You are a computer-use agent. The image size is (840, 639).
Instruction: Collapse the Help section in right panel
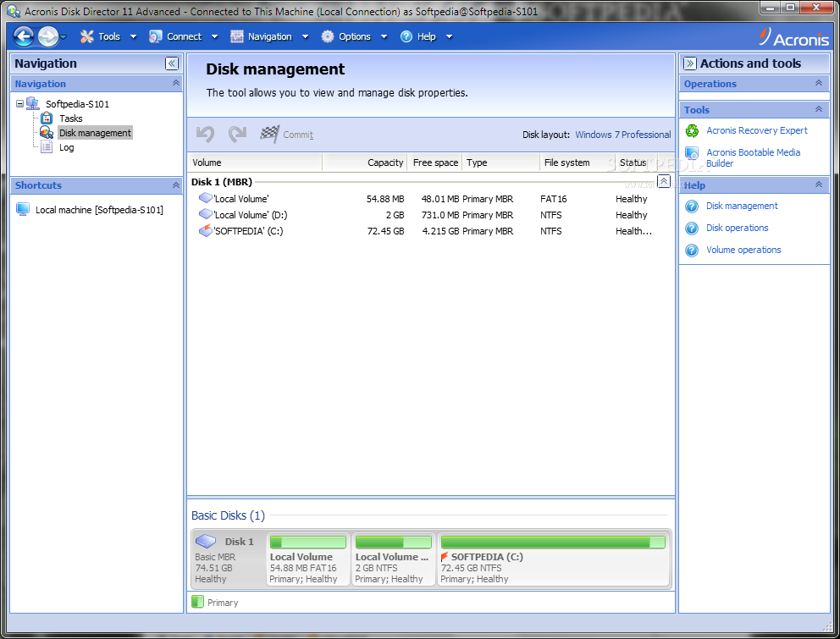[x=819, y=185]
